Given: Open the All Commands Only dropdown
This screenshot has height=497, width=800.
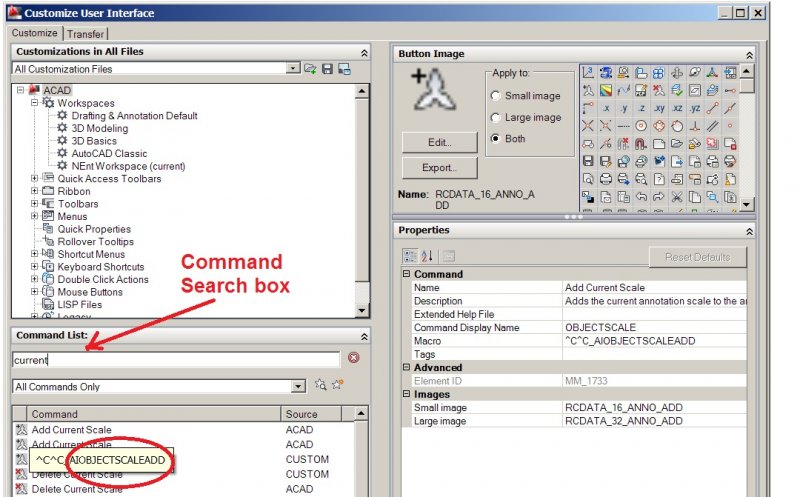Looking at the screenshot, I should (x=299, y=386).
